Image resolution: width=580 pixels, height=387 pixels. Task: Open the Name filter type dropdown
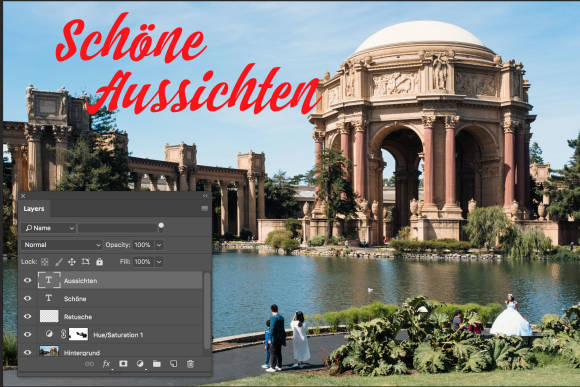coord(50,228)
